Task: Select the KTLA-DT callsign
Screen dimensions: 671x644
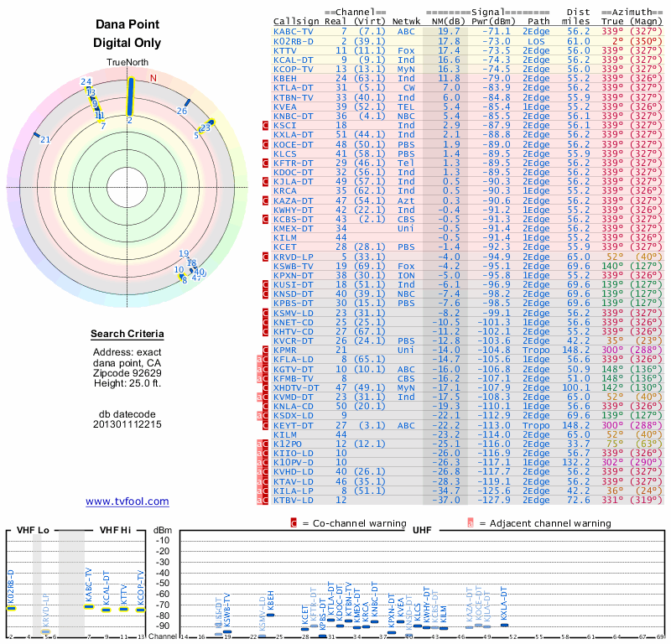Action: coord(294,88)
